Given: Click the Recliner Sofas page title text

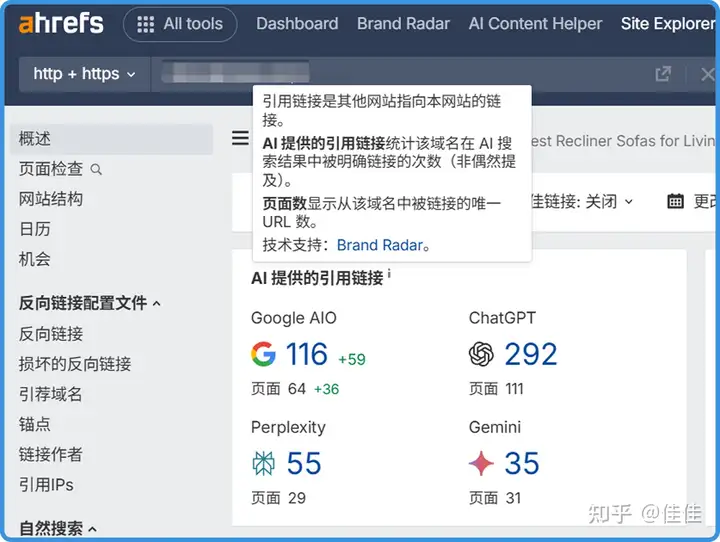Looking at the screenshot, I should (x=623, y=141).
